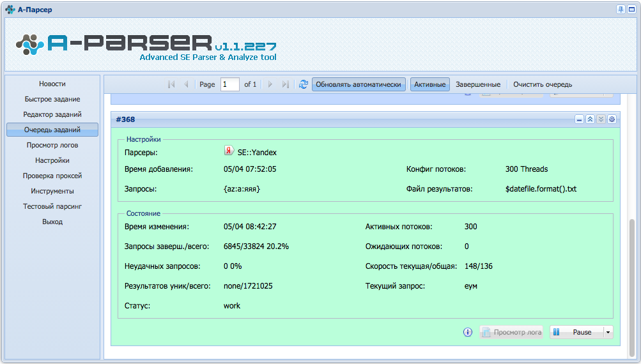Click results value none/1721025
This screenshot has height=364, width=641.
coord(248,286)
